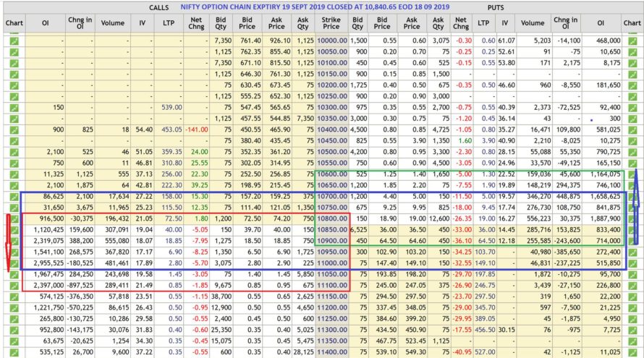
Task: Open the puts chart icon for strike 10050.00
Action: click(632, 52)
